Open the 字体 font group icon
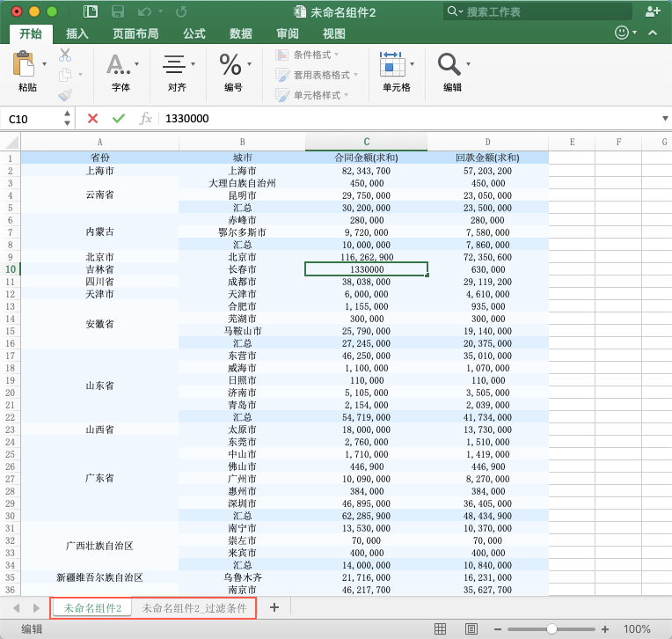The height and width of the screenshot is (639, 672). (118, 64)
